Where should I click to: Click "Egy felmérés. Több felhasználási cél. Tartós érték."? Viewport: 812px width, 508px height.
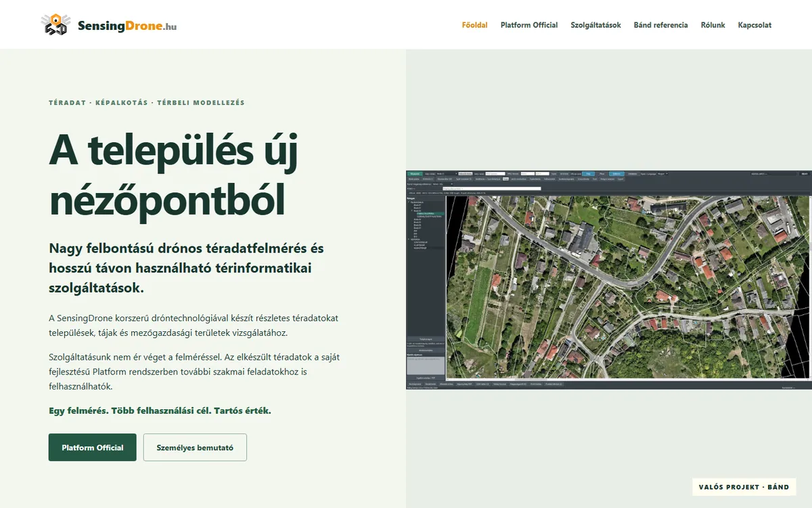coord(160,410)
